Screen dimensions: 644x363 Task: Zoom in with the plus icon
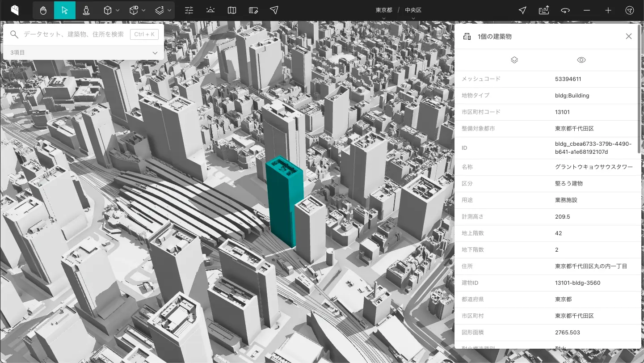pos(608,10)
